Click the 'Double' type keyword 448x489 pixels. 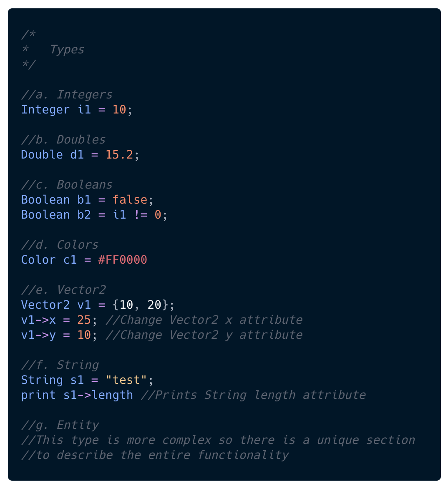[42, 155]
